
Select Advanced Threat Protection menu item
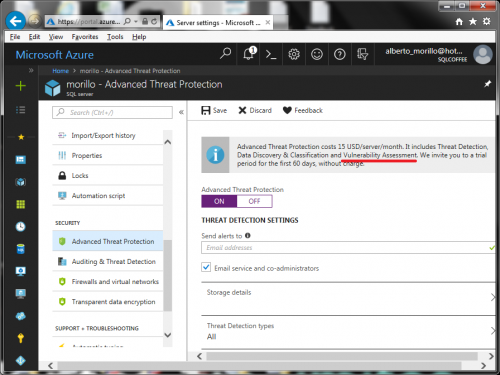click(108, 241)
